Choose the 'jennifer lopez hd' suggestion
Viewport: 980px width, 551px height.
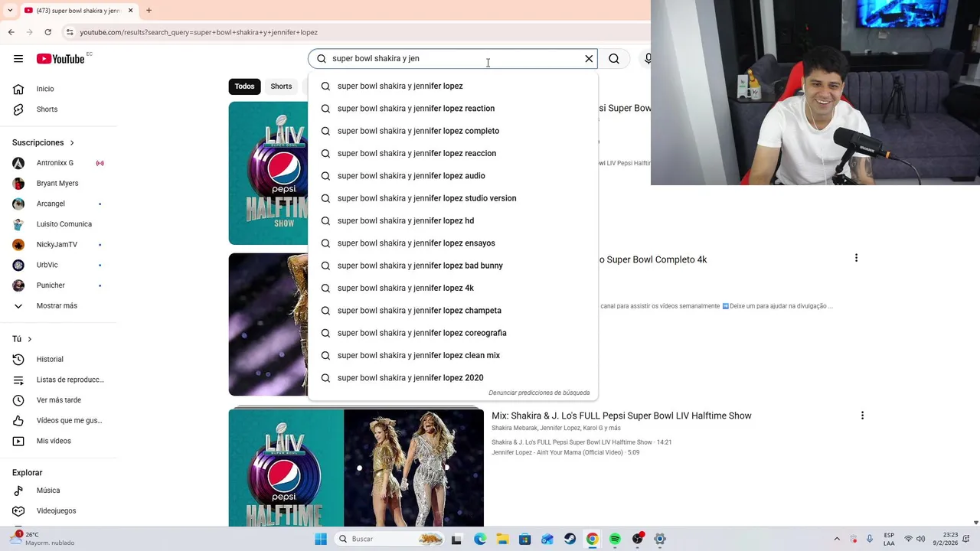coord(452,220)
